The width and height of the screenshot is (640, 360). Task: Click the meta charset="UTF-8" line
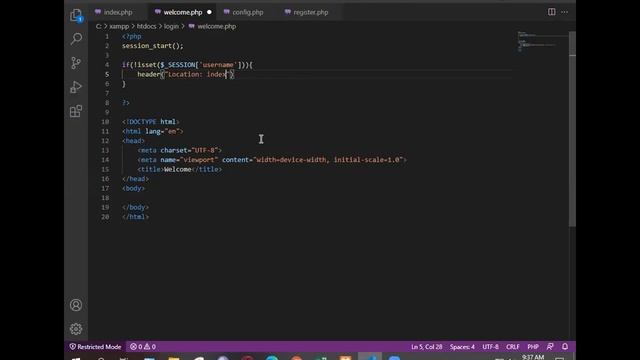180,150
